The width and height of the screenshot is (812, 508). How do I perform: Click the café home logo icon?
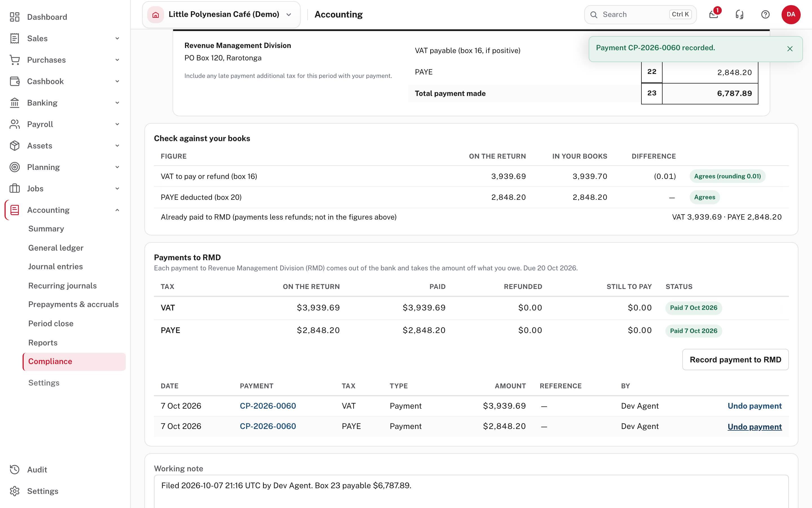(x=155, y=14)
